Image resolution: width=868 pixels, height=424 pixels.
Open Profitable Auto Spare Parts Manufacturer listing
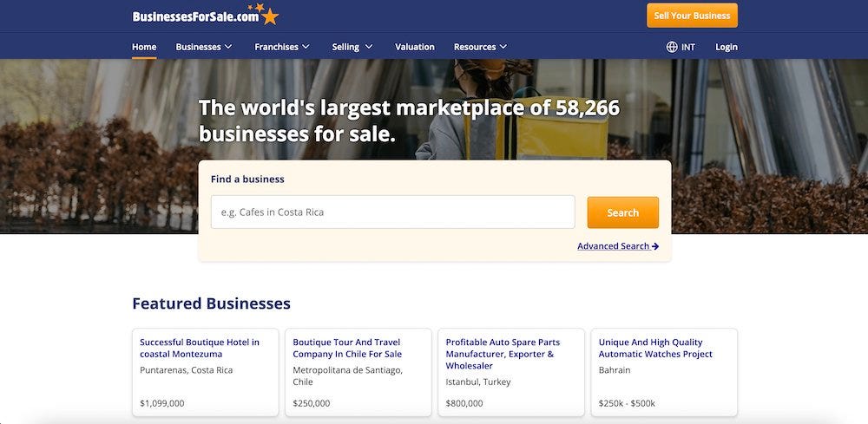[503, 354]
